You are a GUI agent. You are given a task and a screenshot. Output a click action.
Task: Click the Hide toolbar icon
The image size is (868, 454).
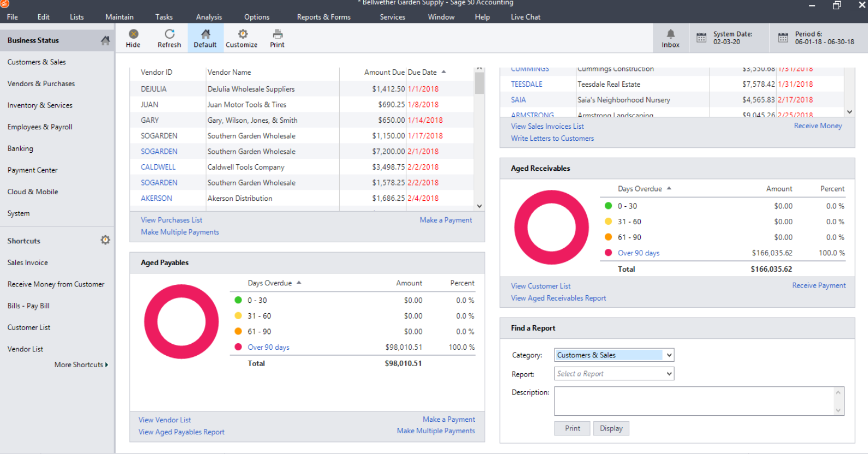[x=133, y=34]
